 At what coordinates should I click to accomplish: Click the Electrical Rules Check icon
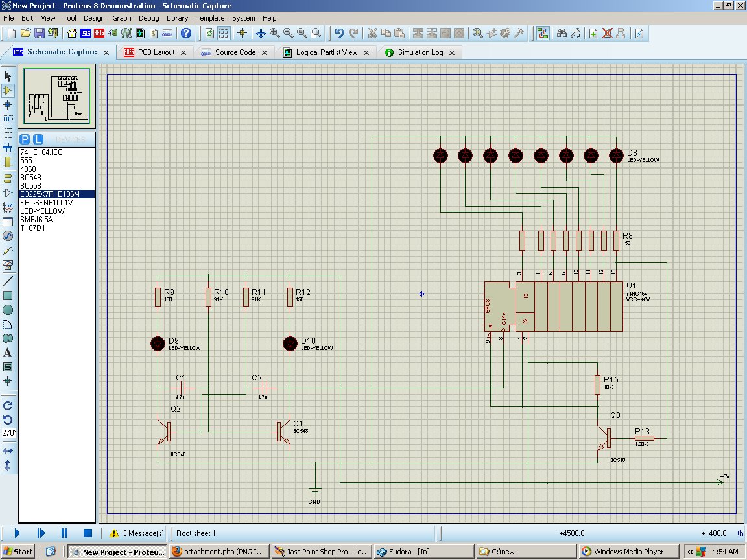coord(639,33)
